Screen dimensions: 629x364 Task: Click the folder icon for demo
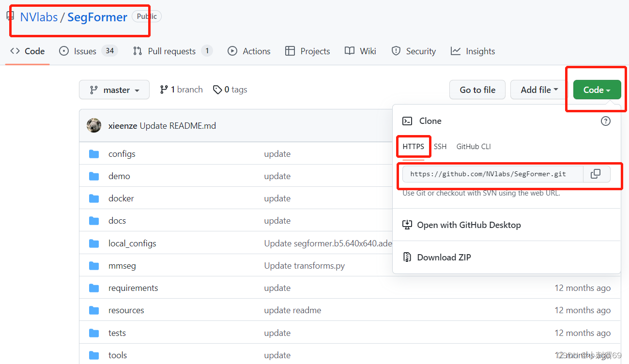[94, 176]
